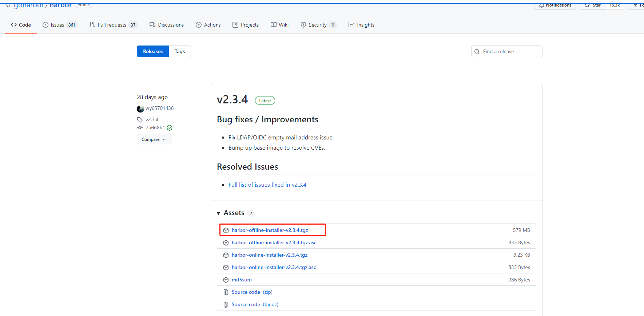Click the Code brackets icon

tap(14, 25)
